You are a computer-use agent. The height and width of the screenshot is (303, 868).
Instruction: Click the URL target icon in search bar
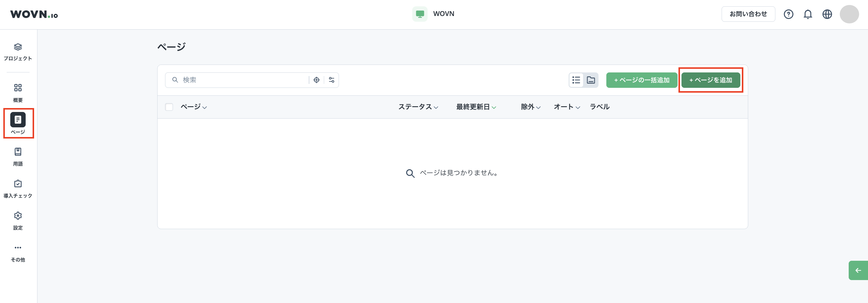click(x=316, y=80)
